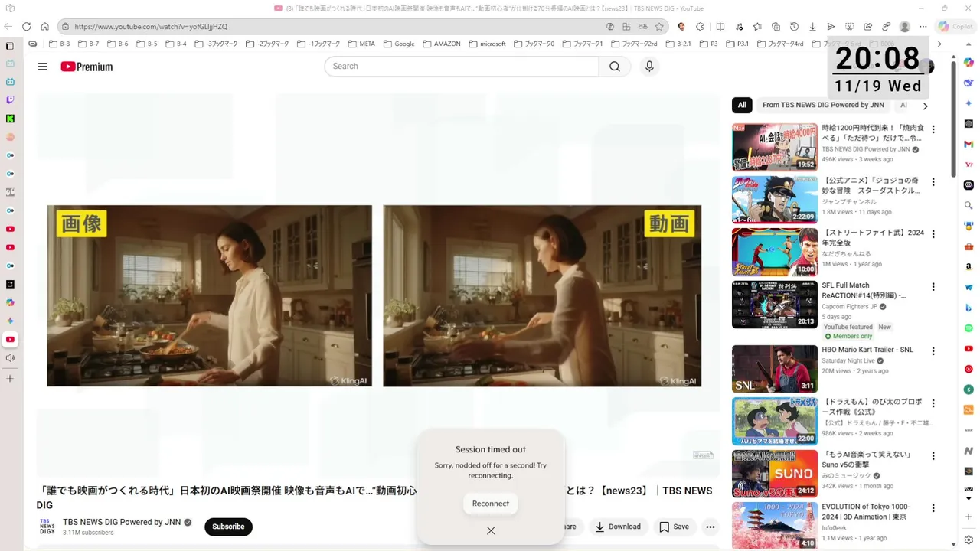Click Reconnect in session timeout dialog
The width and height of the screenshot is (980, 551).
coord(491,504)
